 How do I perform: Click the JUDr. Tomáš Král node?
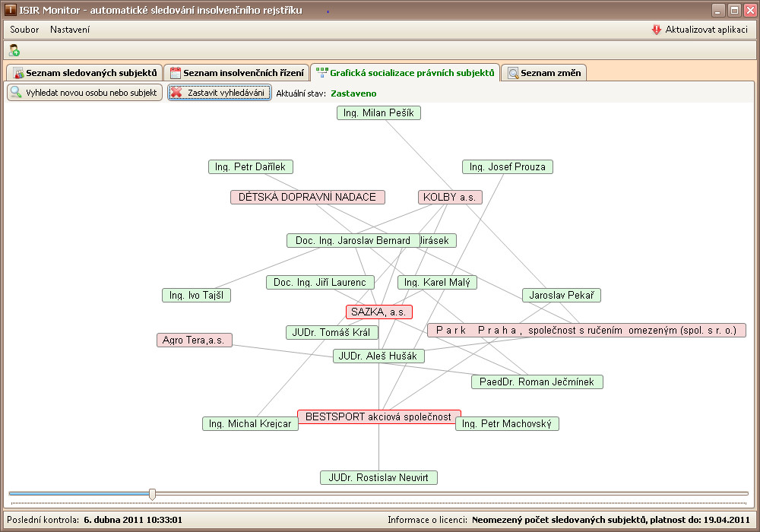tap(331, 332)
